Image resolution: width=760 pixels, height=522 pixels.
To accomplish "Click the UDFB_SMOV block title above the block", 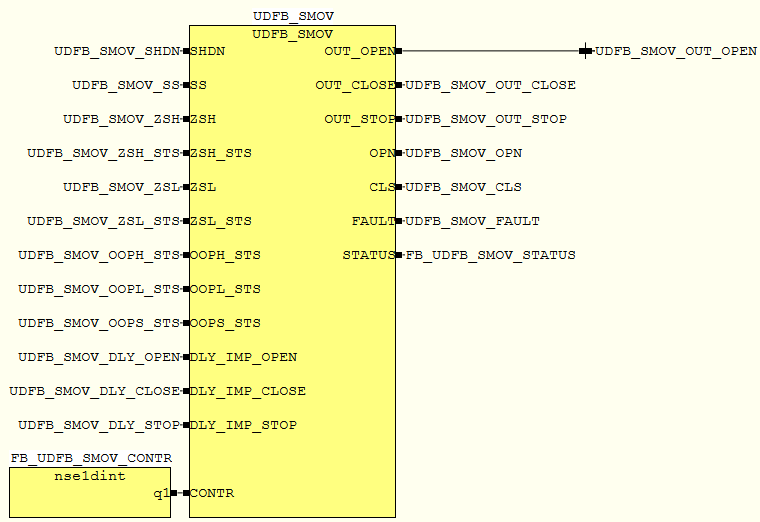I will (293, 17).
